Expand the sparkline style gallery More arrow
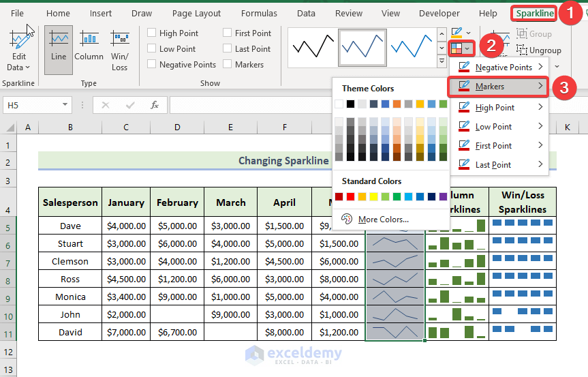Image resolution: width=588 pixels, height=377 pixels. click(442, 61)
